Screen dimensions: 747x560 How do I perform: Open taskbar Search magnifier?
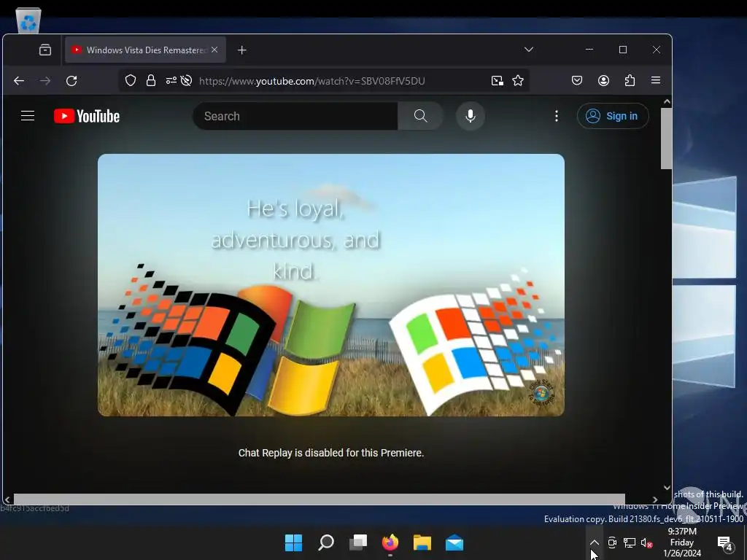(326, 542)
